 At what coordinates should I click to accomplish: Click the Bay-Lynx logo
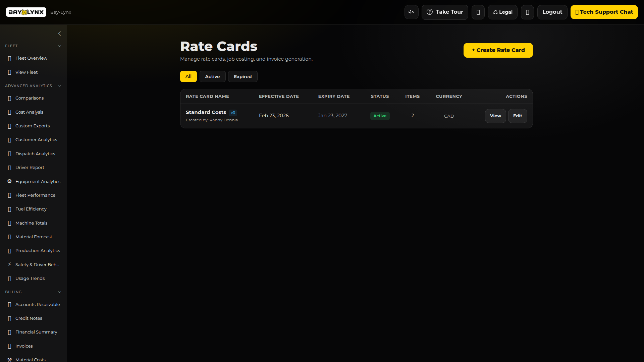coord(26,12)
